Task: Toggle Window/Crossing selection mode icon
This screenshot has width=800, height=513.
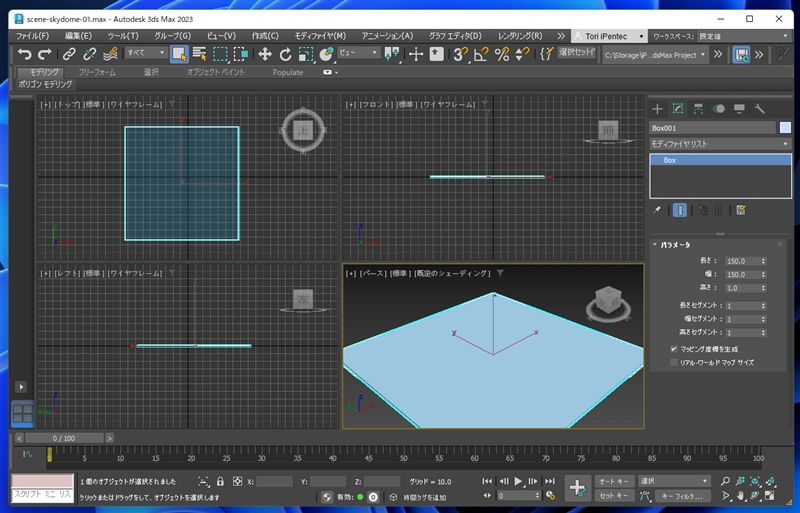Action: point(240,54)
